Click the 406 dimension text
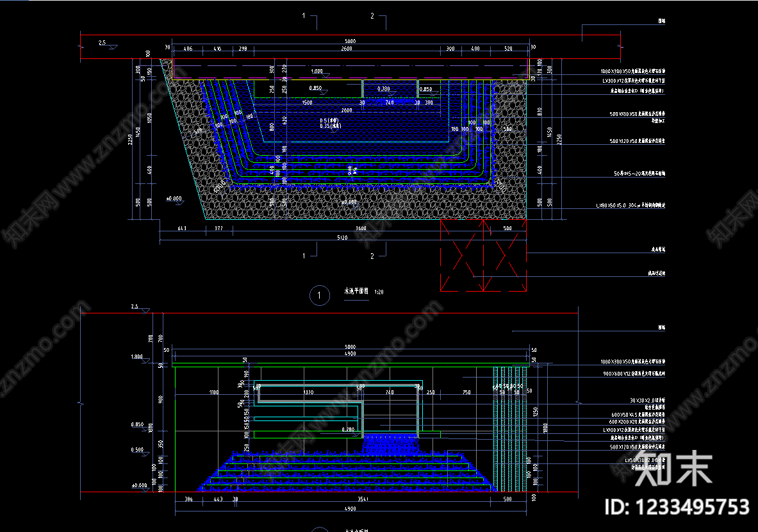The height and width of the screenshot is (532, 758). 188,48
